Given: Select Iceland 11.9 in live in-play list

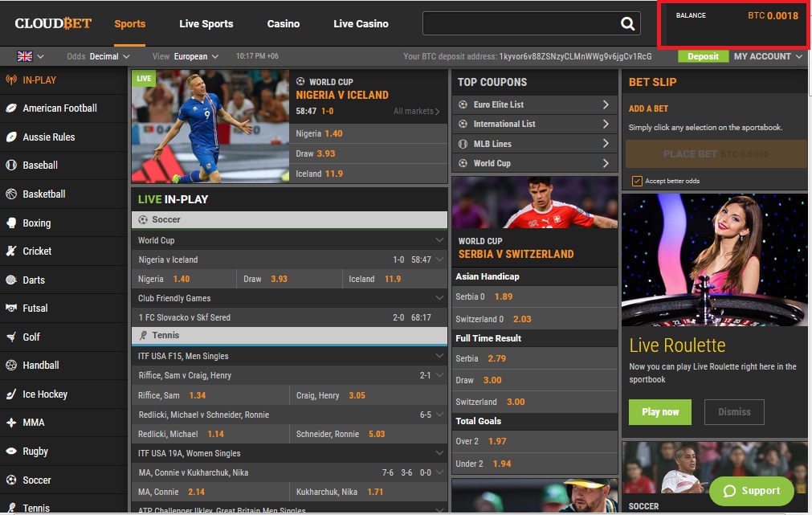Looking at the screenshot, I should tap(394, 279).
